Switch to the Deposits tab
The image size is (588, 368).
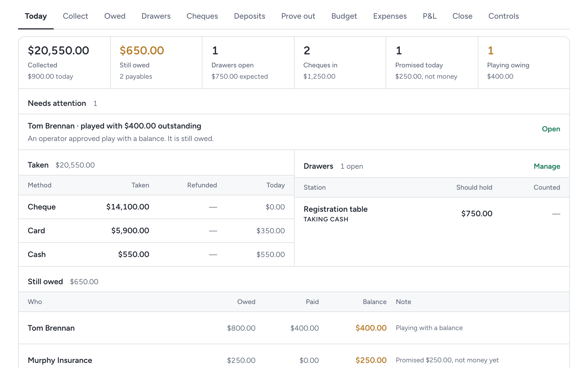(x=250, y=16)
